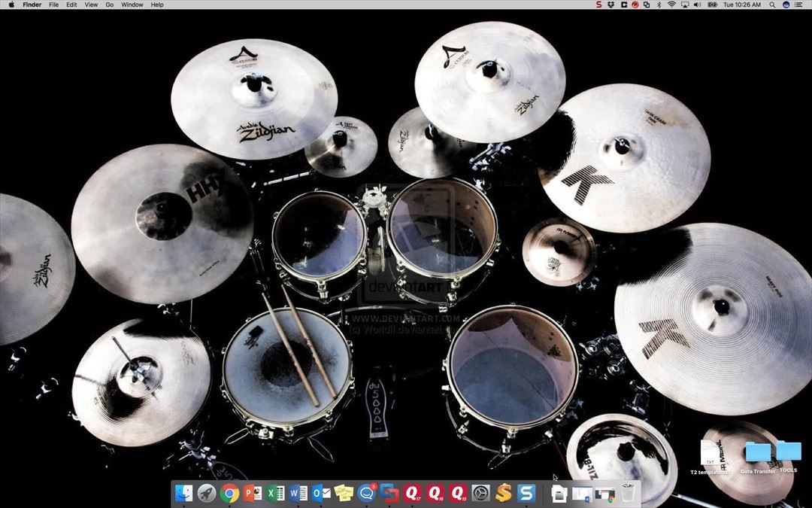
Task: Open the Bluetooth status menu
Action: coord(658,5)
